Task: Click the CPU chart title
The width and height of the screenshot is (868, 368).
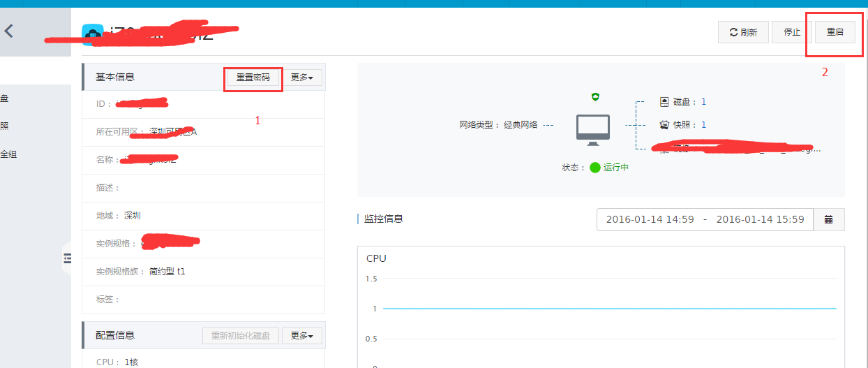Action: [376, 258]
